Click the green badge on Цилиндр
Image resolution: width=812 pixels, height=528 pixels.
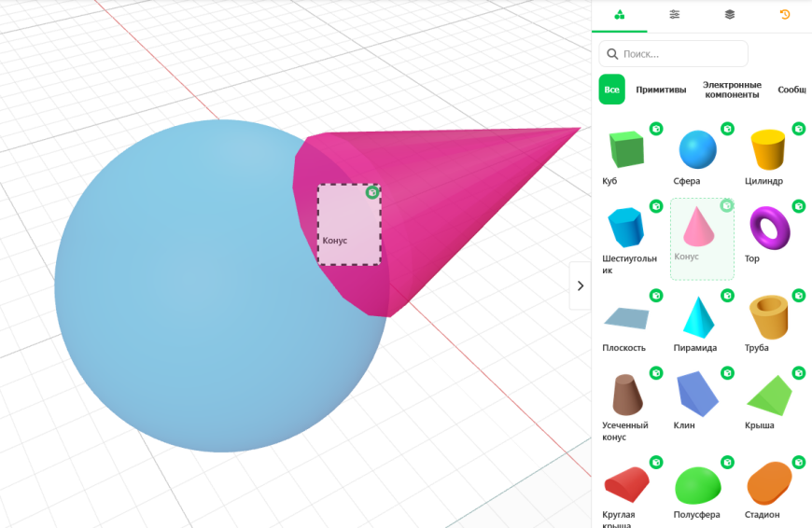tap(799, 129)
